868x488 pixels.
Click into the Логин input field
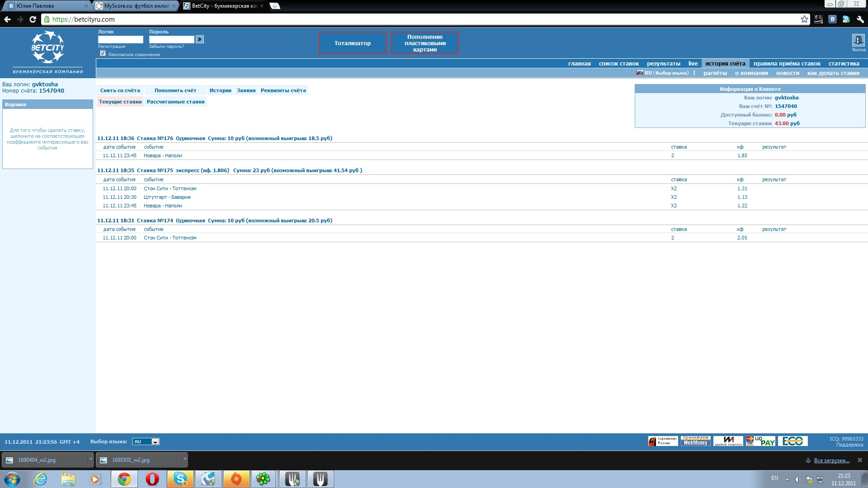pos(120,40)
